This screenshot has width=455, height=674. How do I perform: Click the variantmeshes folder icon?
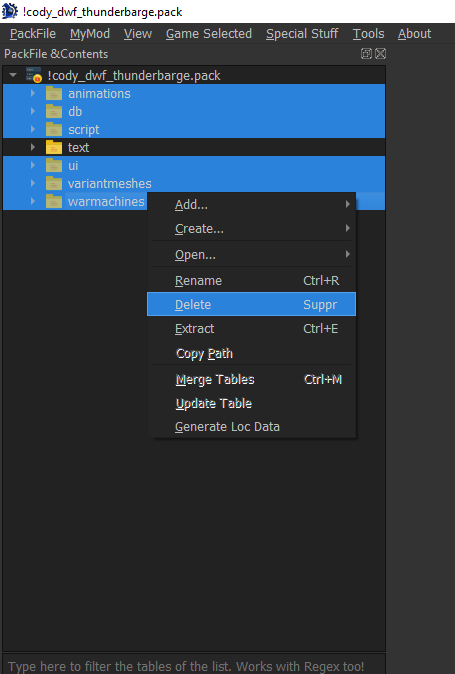pos(54,184)
